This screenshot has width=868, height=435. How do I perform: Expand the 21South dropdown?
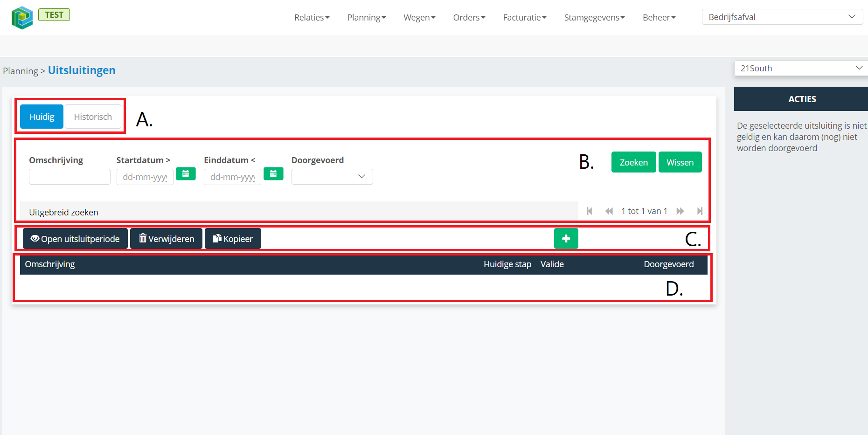click(801, 68)
